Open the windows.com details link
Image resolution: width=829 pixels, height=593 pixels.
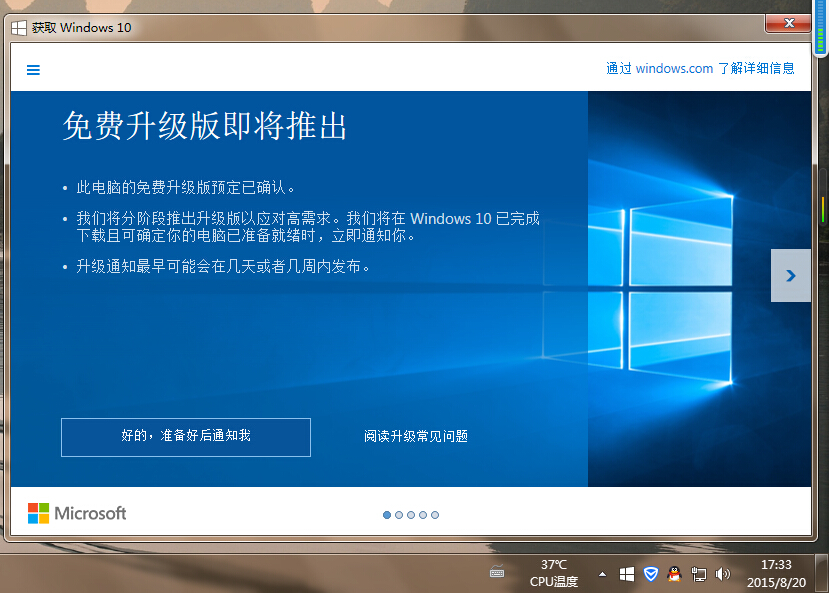(700, 68)
